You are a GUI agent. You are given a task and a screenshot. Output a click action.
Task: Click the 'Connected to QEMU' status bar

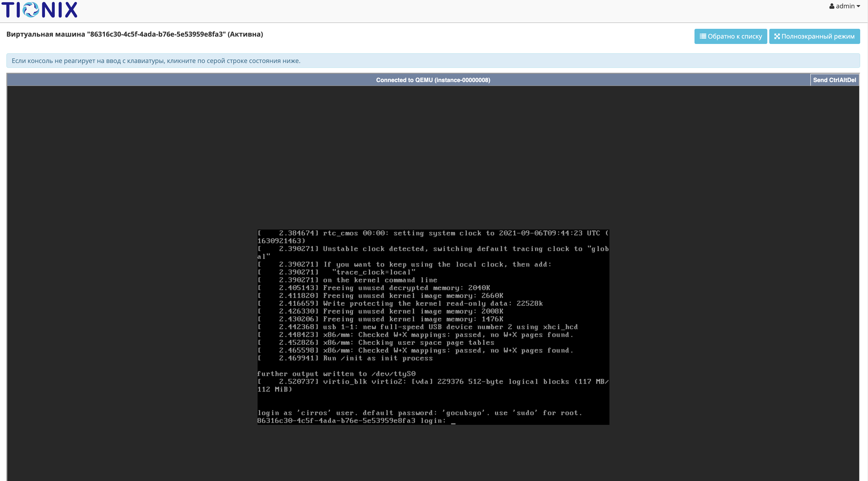coord(433,80)
